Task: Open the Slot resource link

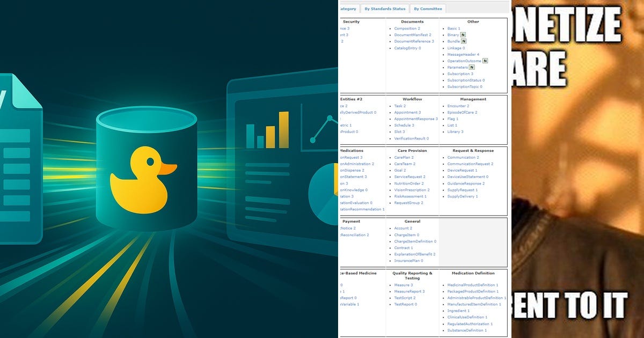Action: 398,132
